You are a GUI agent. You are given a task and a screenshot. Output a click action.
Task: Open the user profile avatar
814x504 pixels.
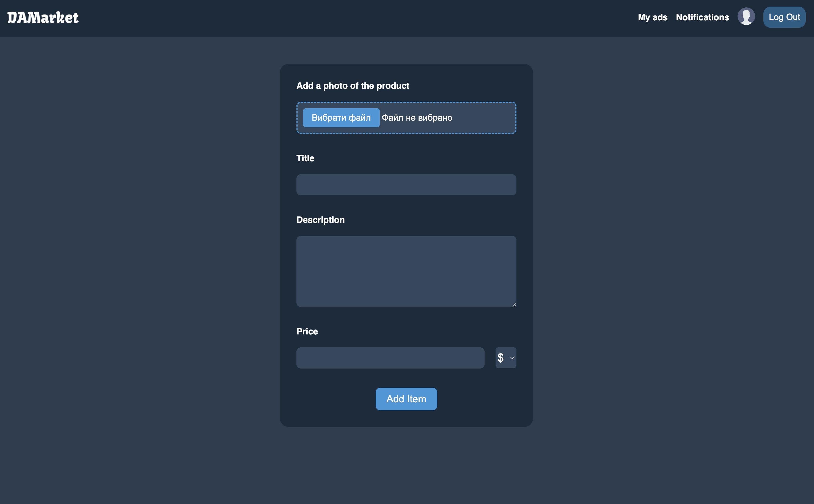pos(746,17)
